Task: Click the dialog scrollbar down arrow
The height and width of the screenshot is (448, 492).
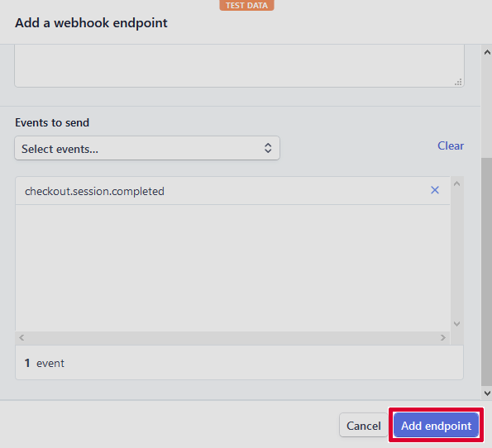Action: (487, 393)
